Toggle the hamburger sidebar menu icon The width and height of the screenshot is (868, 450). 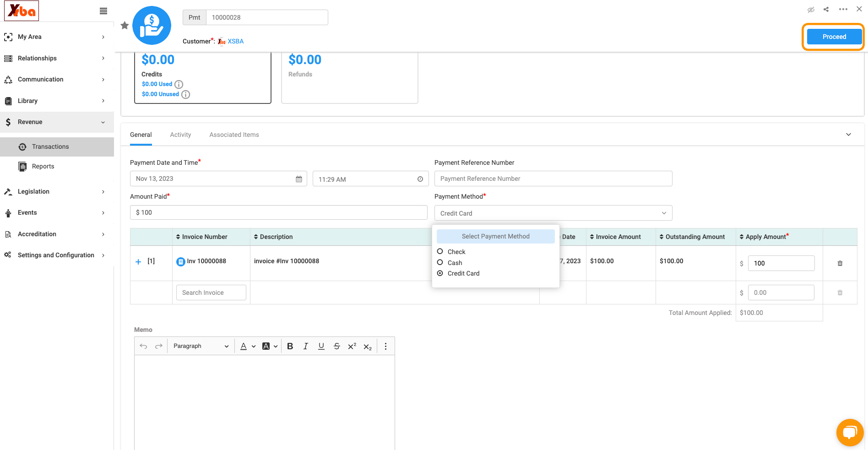pyautogui.click(x=103, y=11)
